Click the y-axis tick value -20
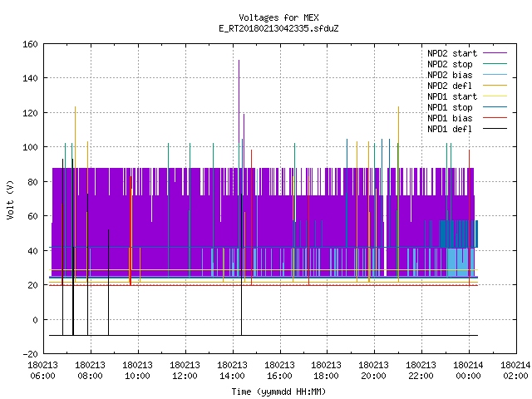 click(x=30, y=354)
